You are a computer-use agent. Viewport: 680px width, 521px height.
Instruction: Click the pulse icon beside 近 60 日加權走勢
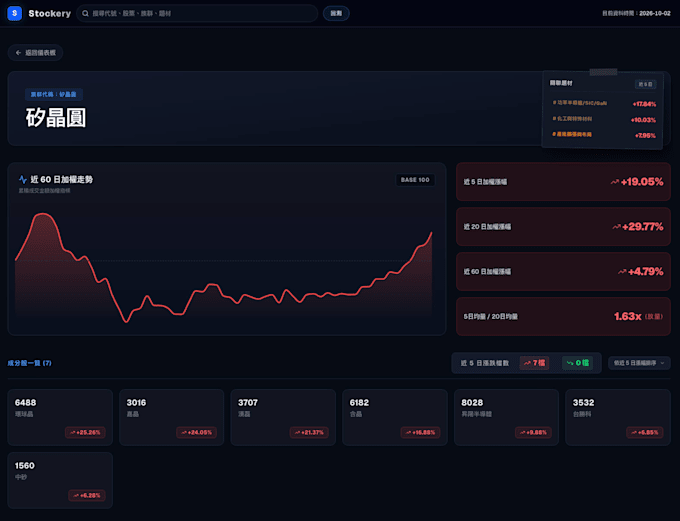[x=23, y=180]
